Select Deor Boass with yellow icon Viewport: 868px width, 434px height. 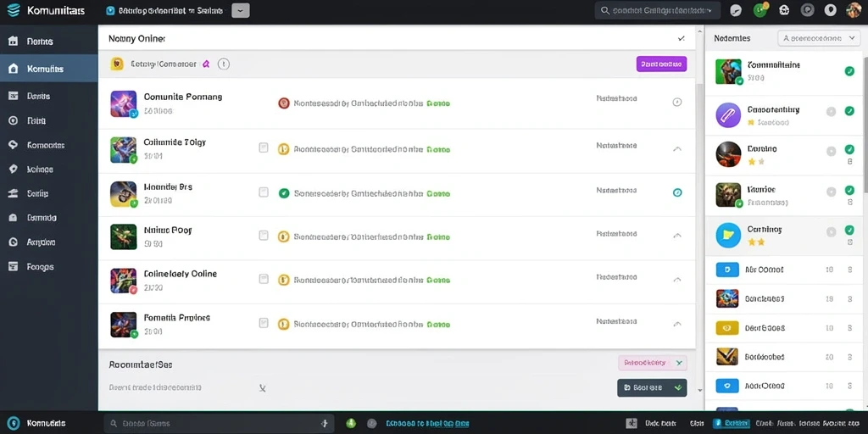(783, 328)
